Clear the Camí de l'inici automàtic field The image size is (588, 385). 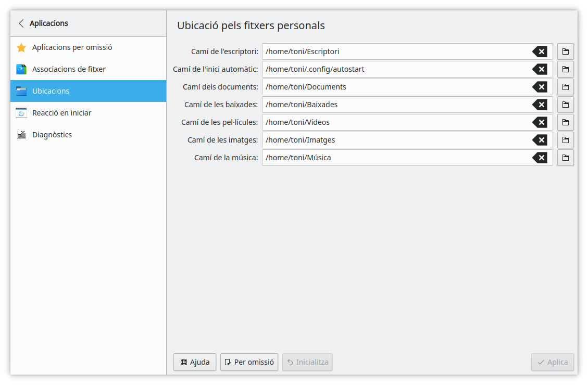click(541, 69)
